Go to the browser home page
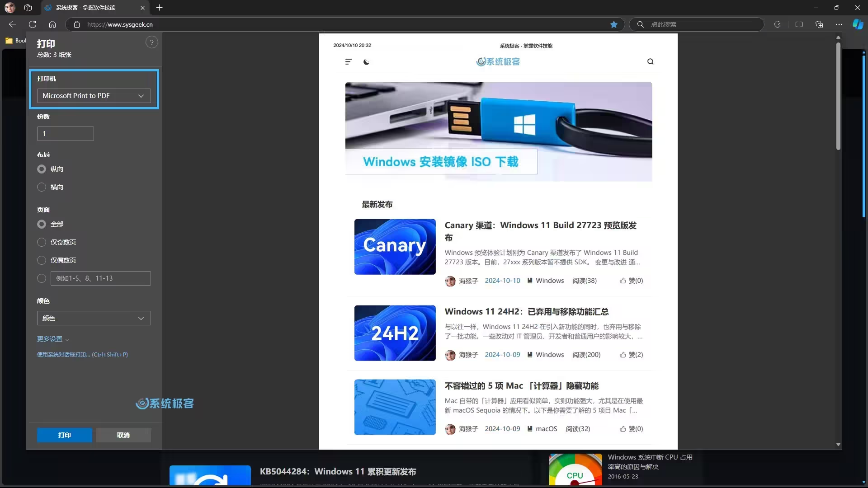Image resolution: width=868 pixels, height=488 pixels. tap(52, 24)
